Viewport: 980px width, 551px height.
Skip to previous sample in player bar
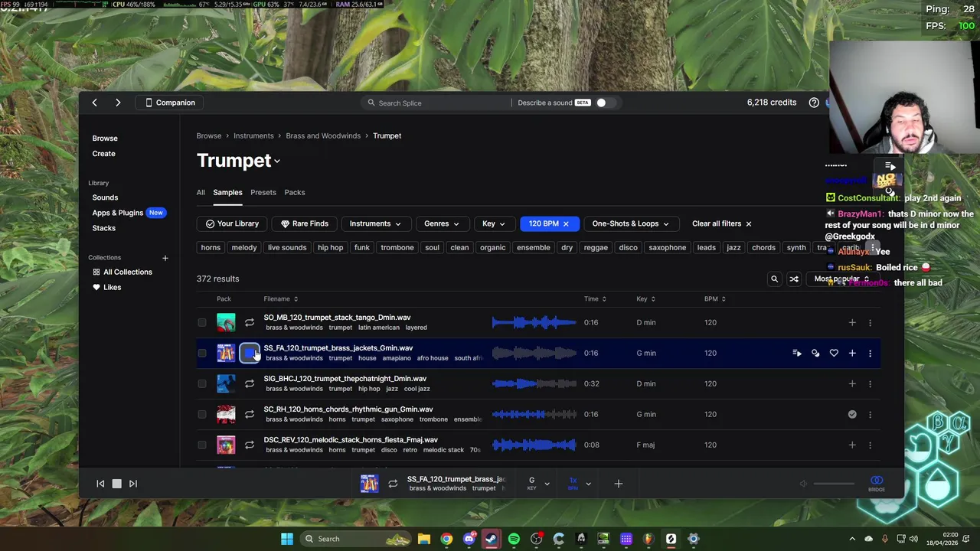(x=100, y=484)
